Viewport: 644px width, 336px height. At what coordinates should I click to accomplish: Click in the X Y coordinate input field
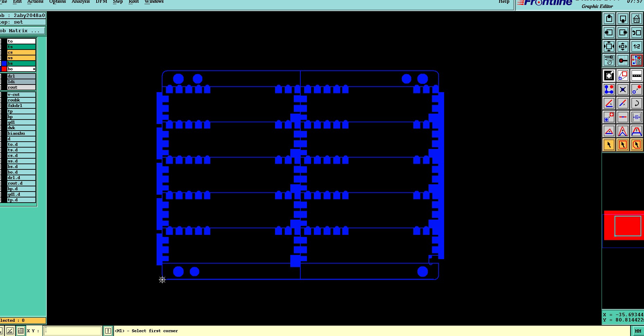(x=73, y=331)
